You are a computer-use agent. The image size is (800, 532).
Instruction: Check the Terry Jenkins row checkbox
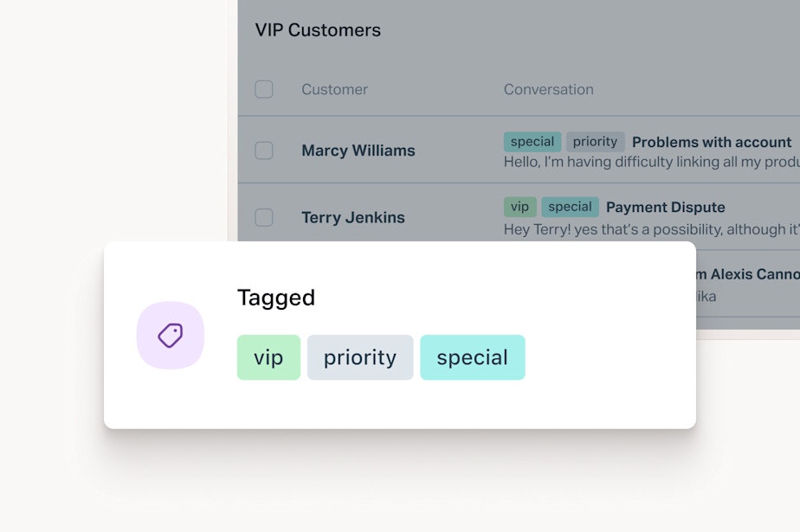(x=264, y=218)
